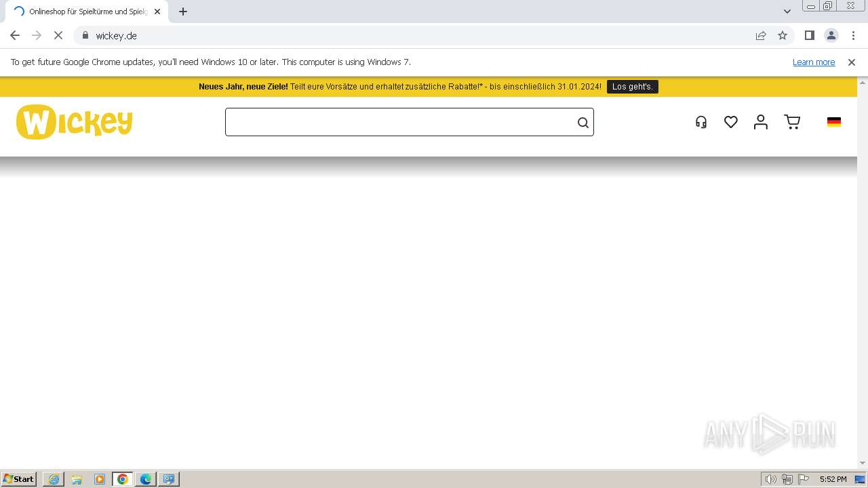Screen dimensions: 868x488
Task: Stop loading the page
Action: coord(58,35)
